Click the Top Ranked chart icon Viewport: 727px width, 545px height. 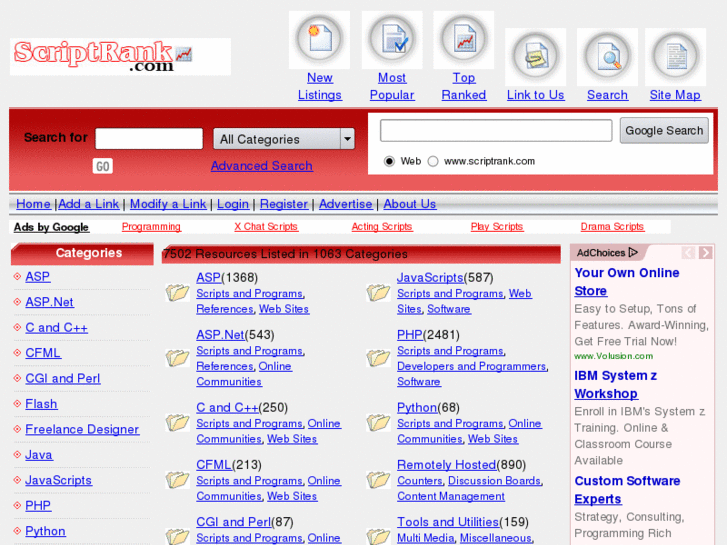click(464, 40)
